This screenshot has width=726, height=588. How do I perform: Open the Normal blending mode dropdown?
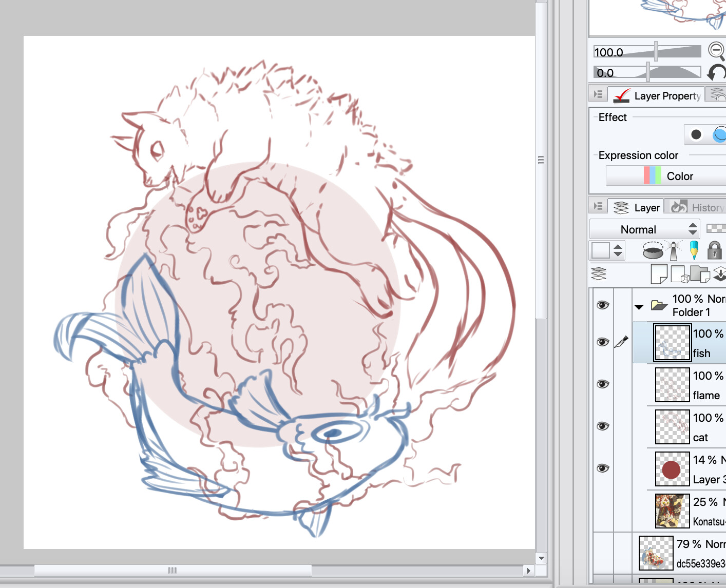[644, 229]
